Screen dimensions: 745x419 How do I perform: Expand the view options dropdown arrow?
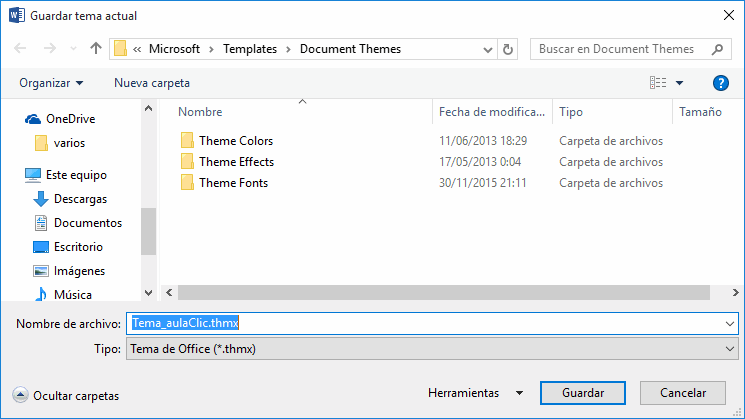[x=680, y=83]
